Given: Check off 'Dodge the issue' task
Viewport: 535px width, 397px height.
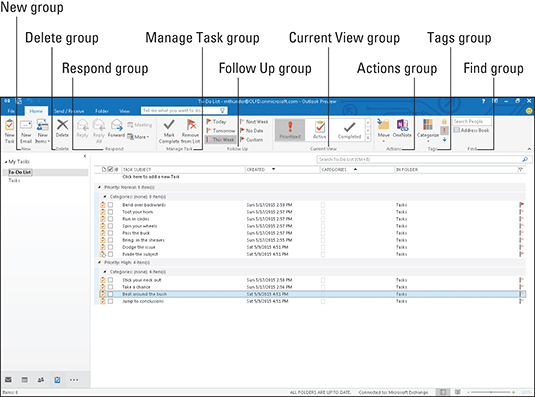Looking at the screenshot, I should 111,247.
